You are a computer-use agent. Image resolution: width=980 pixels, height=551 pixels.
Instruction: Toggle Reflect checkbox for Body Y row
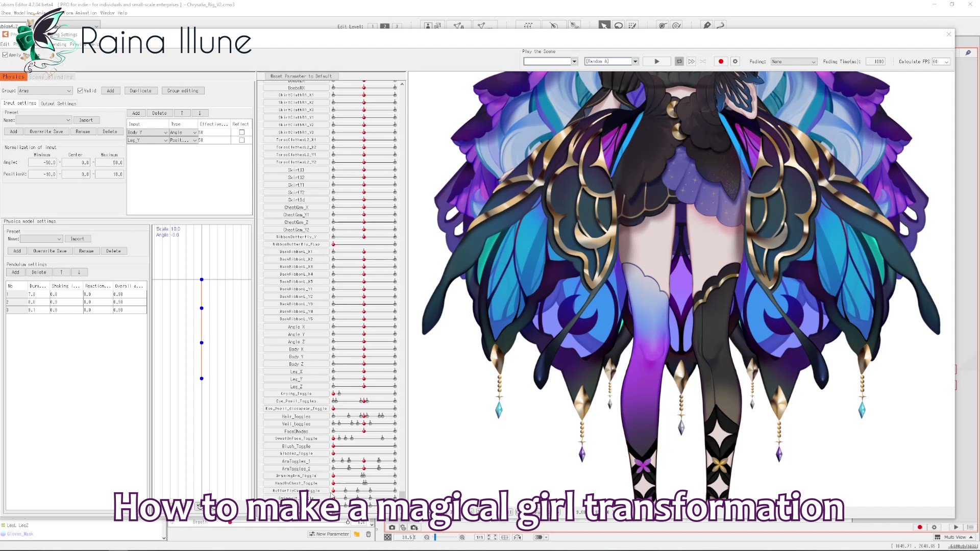pos(242,132)
